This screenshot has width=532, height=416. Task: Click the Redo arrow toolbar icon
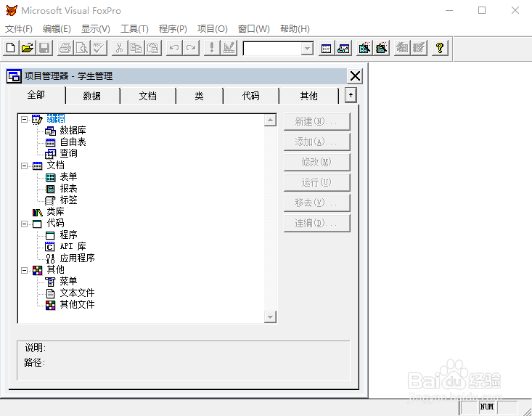(x=191, y=48)
